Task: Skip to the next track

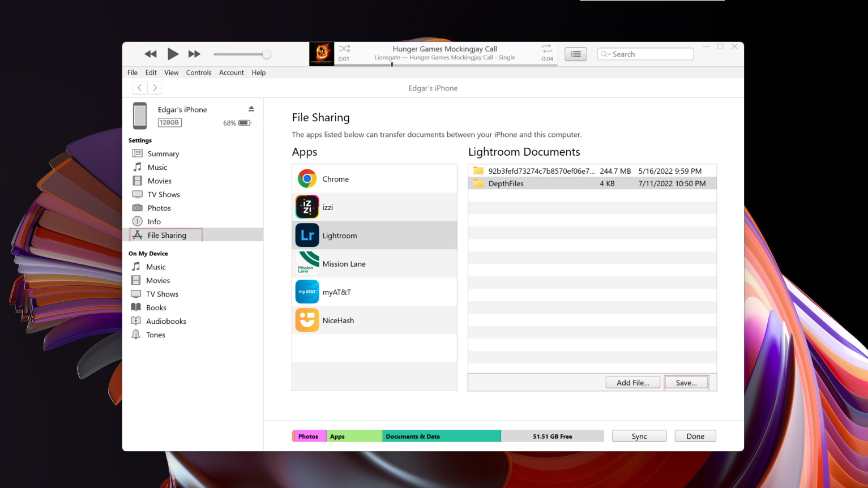Action: click(x=194, y=54)
